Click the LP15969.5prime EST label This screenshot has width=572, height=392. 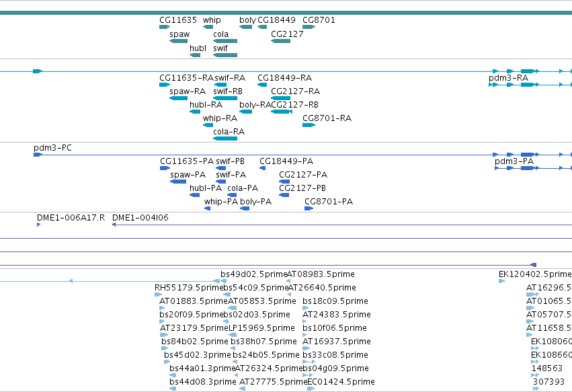click(261, 328)
